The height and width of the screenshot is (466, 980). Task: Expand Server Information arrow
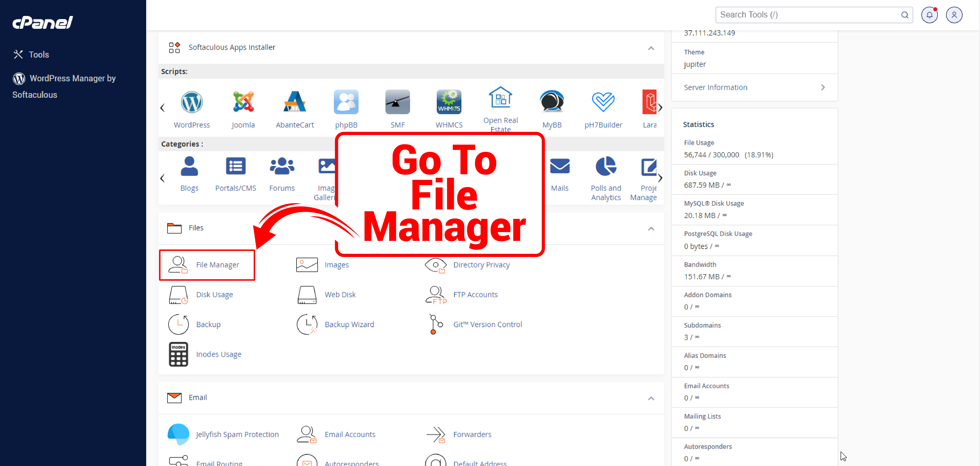click(823, 88)
